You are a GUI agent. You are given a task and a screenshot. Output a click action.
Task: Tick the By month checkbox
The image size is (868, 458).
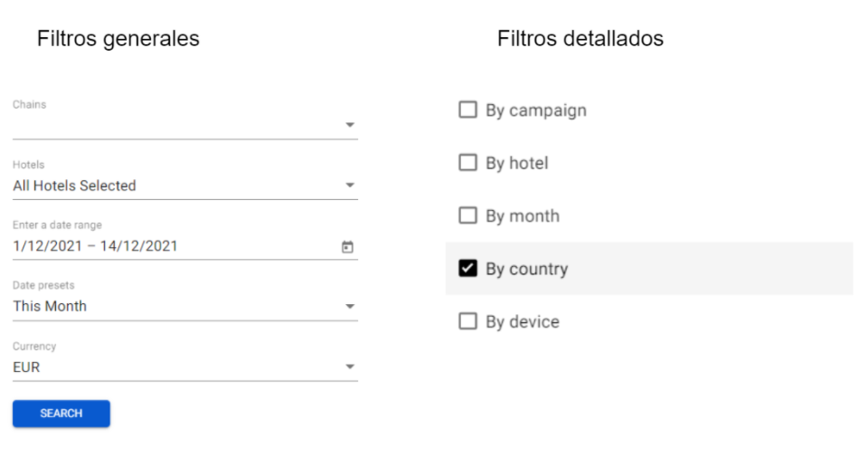tap(467, 216)
